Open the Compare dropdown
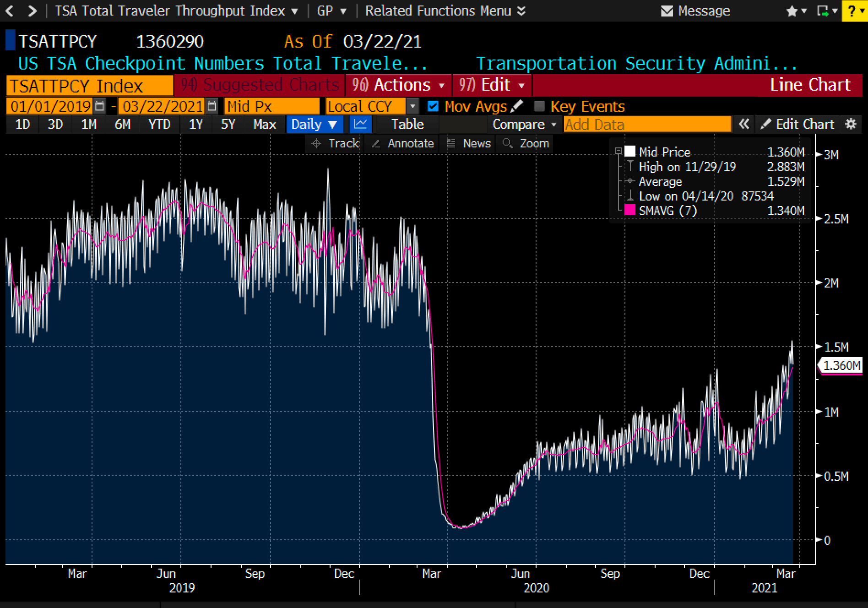Viewport: 868px width, 608px height. coord(524,124)
